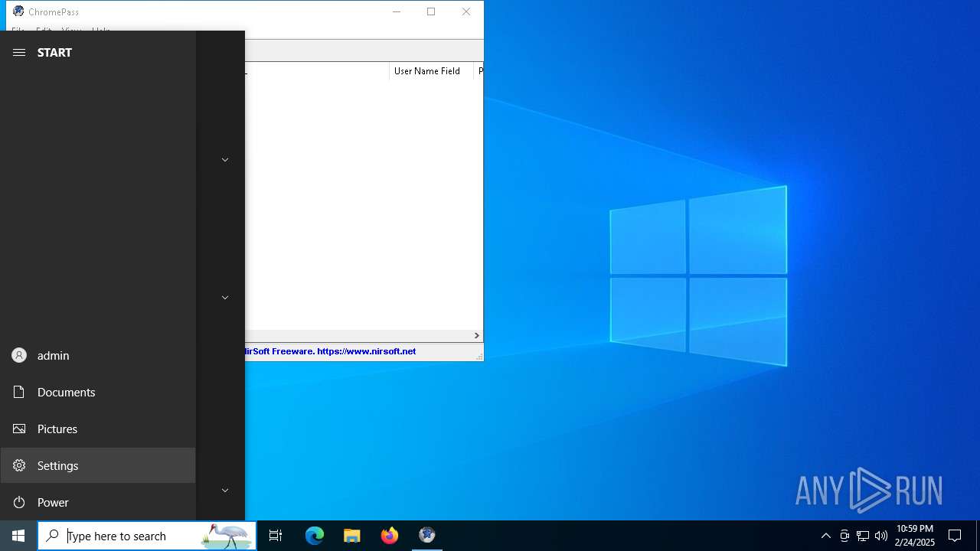Expand the second app group chevron
The width and height of the screenshot is (980, 551).
point(225,298)
